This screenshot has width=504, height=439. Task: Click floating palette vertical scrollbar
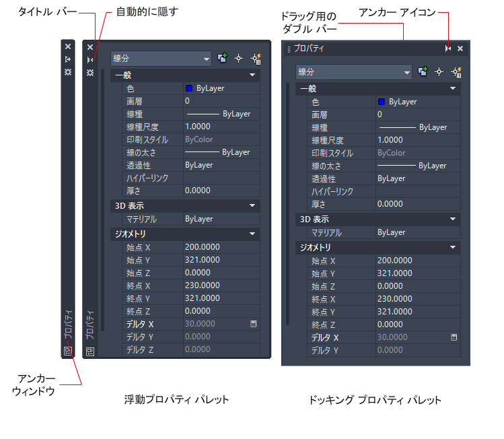[x=102, y=200]
